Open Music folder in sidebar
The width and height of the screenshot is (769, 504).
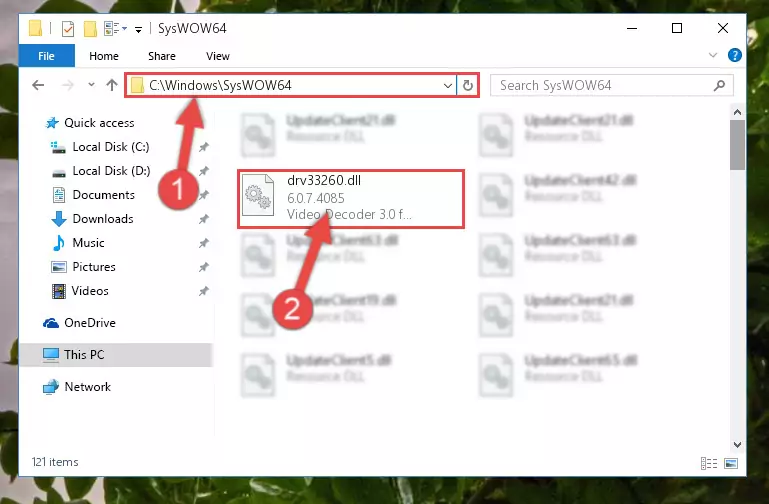[x=88, y=243]
